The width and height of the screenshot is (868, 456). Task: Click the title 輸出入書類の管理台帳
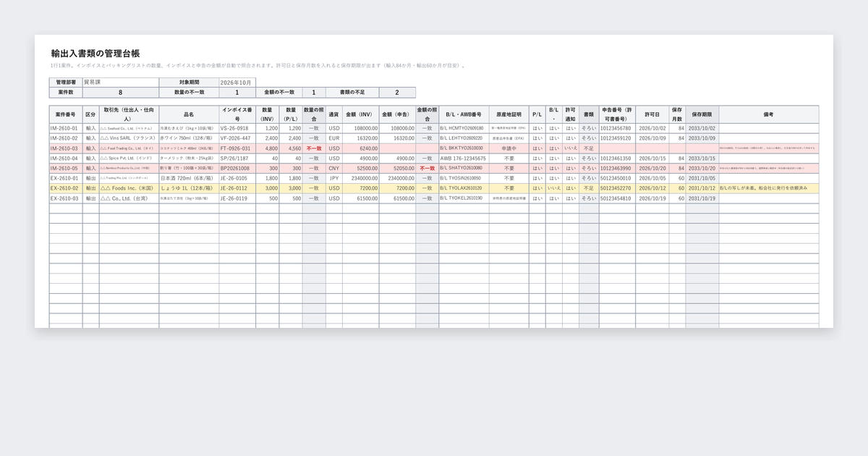(x=95, y=54)
